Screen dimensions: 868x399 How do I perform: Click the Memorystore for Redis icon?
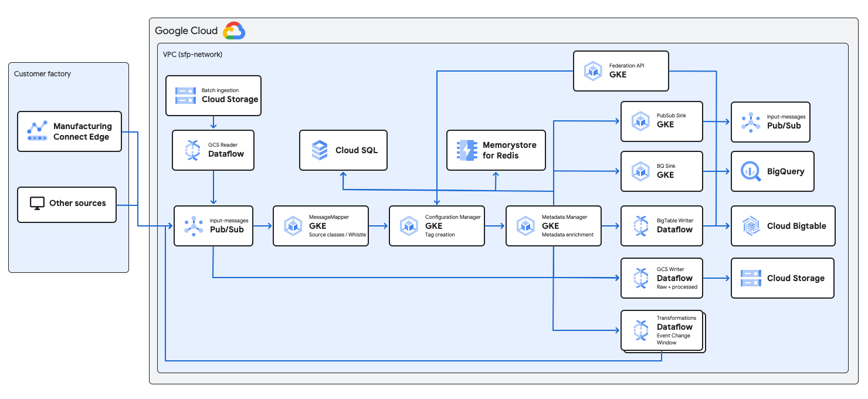point(467,151)
